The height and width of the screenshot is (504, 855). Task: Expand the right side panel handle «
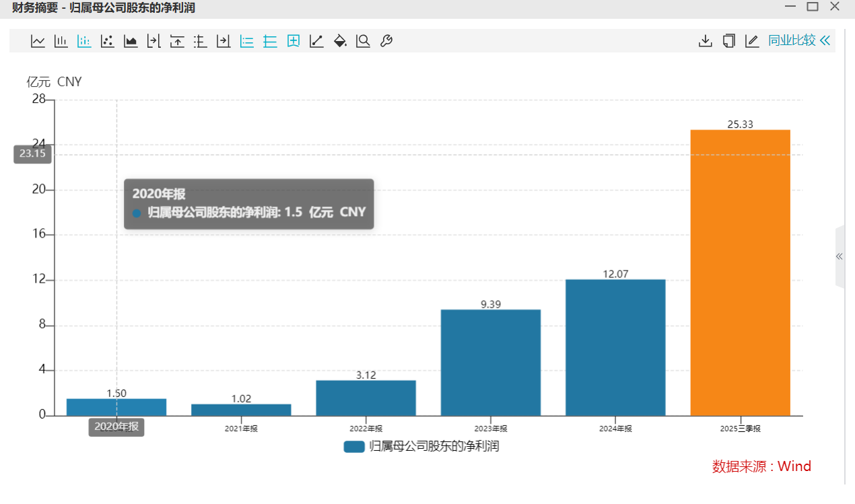tap(840, 256)
